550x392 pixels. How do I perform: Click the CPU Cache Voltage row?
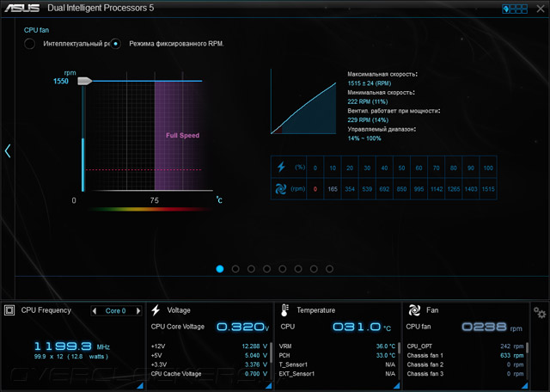tap(209, 374)
